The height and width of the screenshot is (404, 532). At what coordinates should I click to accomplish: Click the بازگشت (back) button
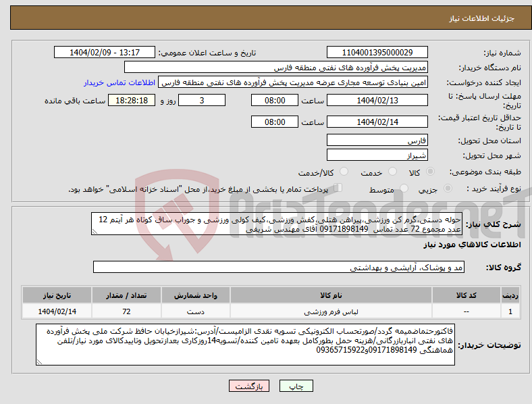point(249,386)
